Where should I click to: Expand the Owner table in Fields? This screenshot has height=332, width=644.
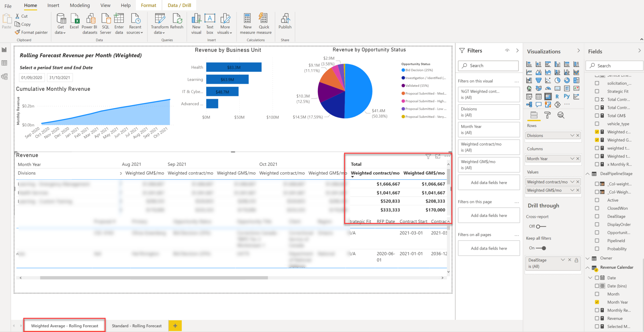click(588, 258)
